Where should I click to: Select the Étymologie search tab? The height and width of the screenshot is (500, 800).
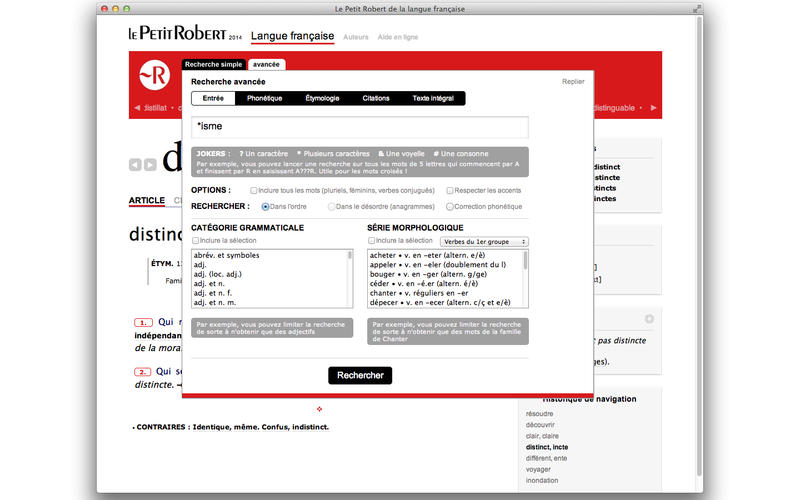coord(322,98)
